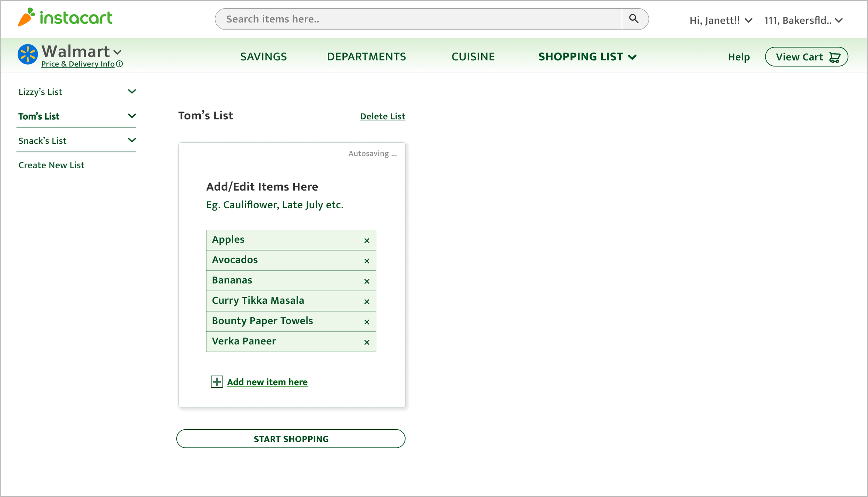Click the Instacart carrot logo
Image resolution: width=868 pixels, height=497 pixels.
[26, 17]
